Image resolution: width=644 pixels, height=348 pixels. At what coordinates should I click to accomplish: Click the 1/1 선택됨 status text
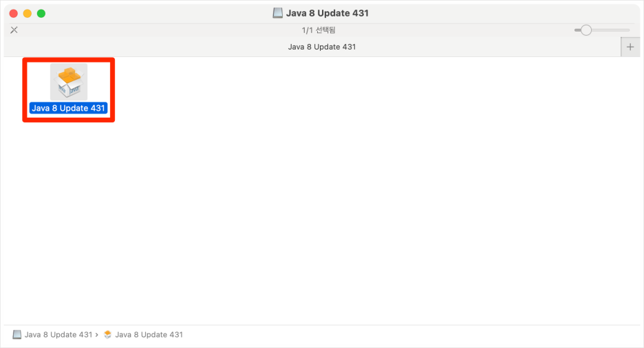coord(319,30)
